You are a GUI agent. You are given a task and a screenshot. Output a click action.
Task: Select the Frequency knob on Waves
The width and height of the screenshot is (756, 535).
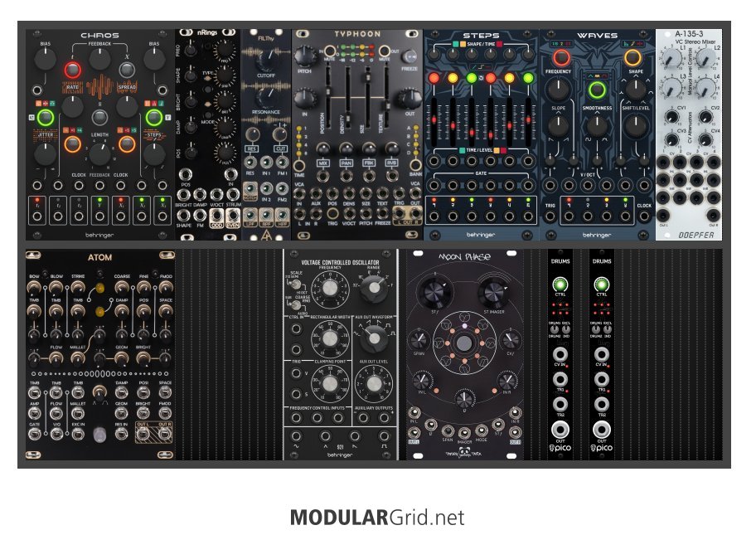click(x=559, y=90)
